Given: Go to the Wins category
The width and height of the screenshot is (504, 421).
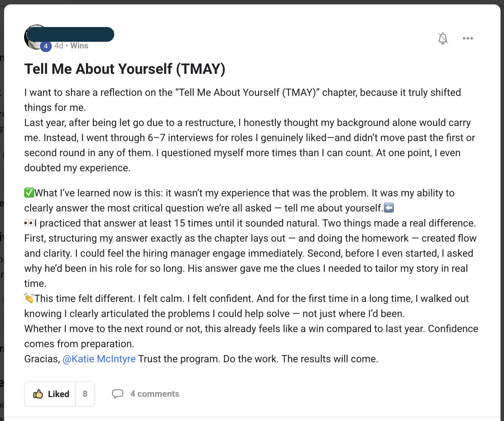Looking at the screenshot, I should pos(79,46).
